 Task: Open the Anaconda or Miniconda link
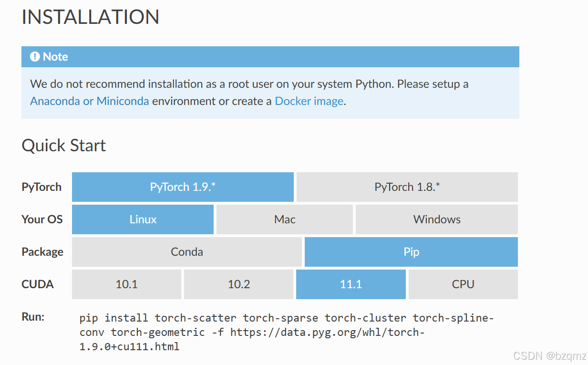[x=90, y=101]
